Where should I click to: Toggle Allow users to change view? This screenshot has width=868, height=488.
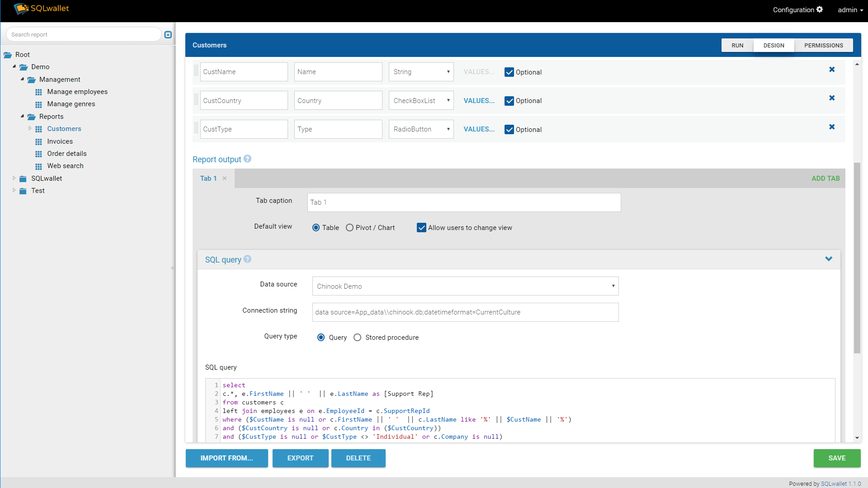[x=421, y=228]
